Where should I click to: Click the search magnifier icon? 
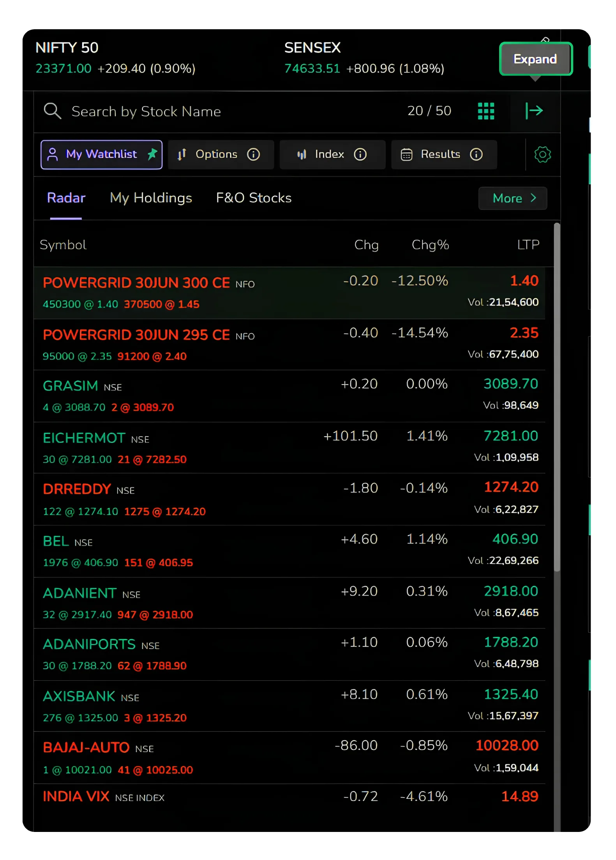(53, 111)
